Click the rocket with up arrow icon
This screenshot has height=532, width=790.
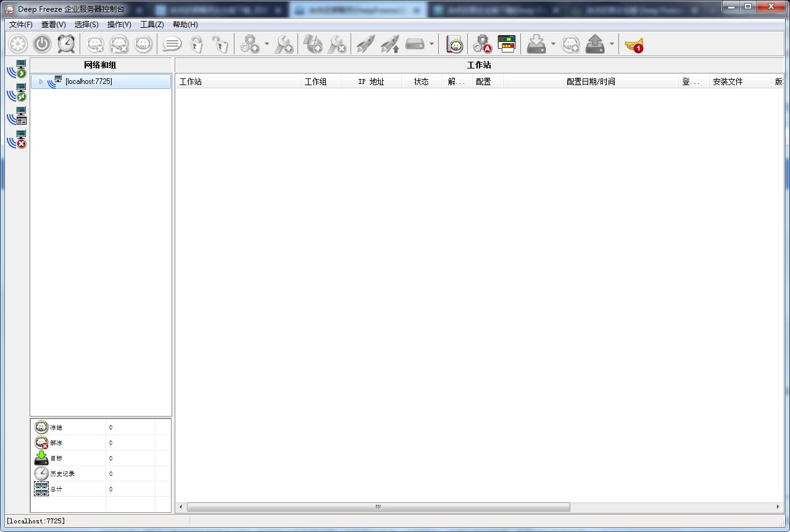click(x=389, y=44)
